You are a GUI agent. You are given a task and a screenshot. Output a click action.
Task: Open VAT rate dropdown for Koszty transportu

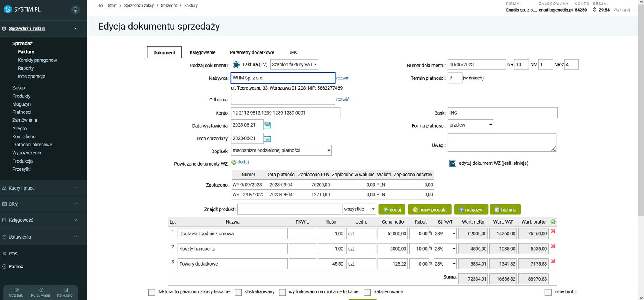click(445, 249)
